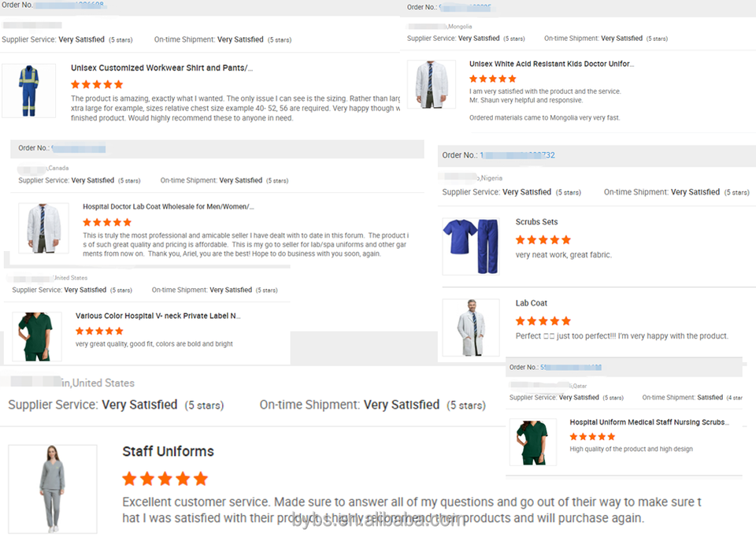756x537 pixels.
Task: Open Hospital Doctor Lab Coat Wholesale product link
Action: [169, 207]
